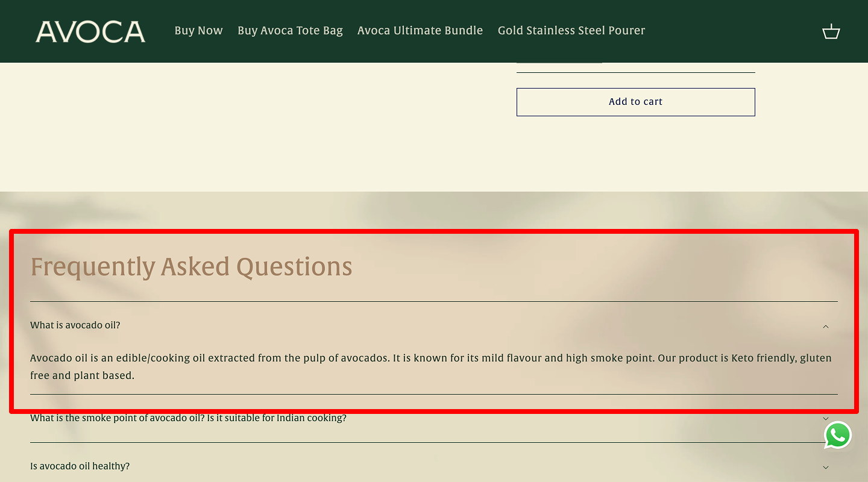Image resolution: width=868 pixels, height=482 pixels.
Task: Click the basket handle in the cart icon
Action: pos(831,25)
